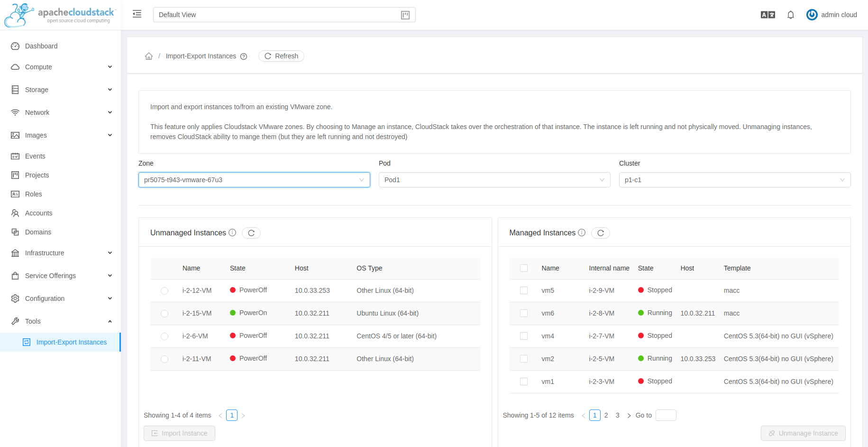This screenshot has width=868, height=447.
Task: Open the Cluster selector showing p1-c1
Action: (x=734, y=180)
